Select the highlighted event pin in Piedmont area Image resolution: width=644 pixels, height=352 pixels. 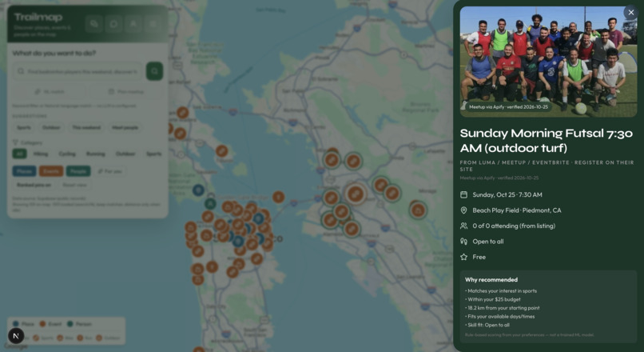click(356, 194)
